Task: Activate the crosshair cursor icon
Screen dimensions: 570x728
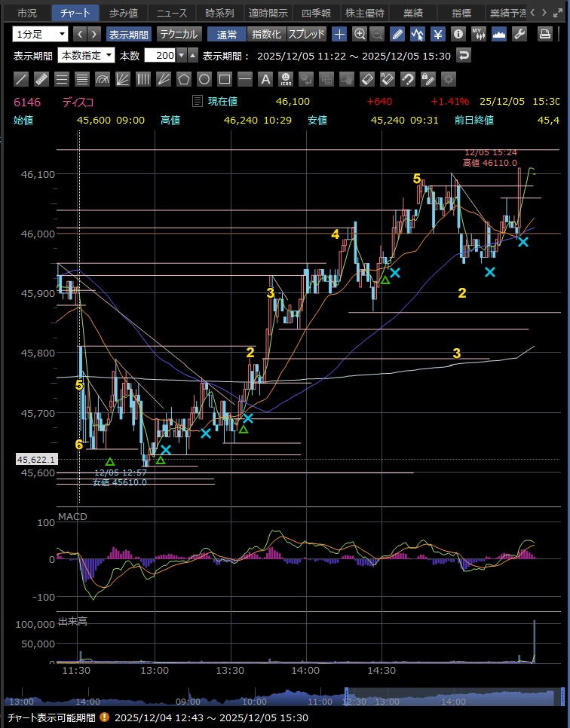Action: pos(340,34)
